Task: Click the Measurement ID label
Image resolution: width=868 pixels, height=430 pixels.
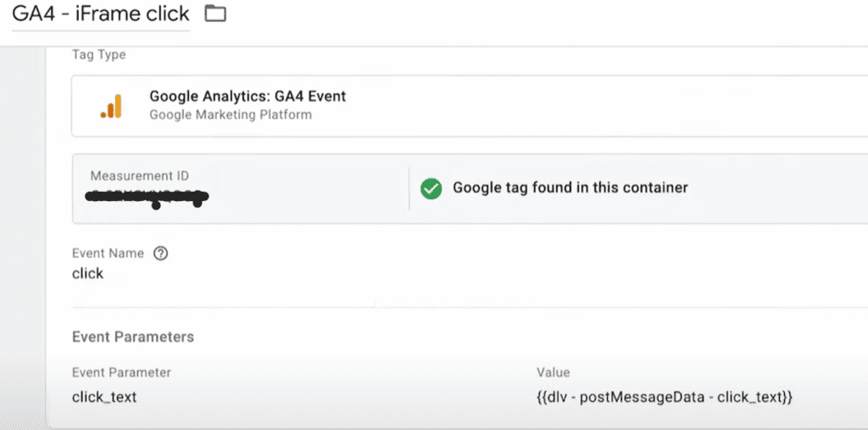Action: [139, 176]
